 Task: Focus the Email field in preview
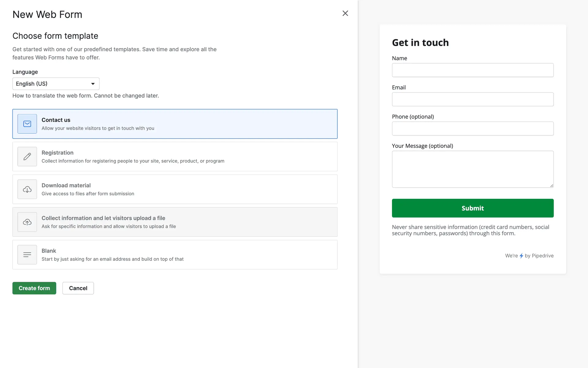(473, 99)
